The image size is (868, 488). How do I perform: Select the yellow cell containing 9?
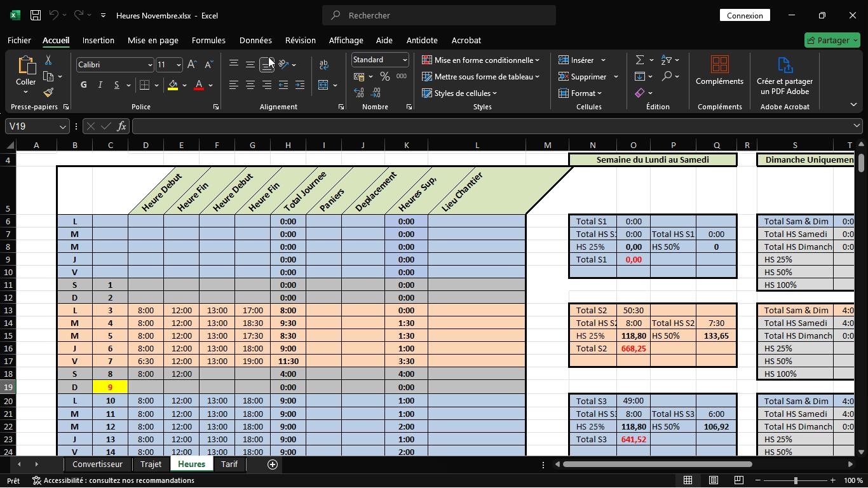point(110,386)
